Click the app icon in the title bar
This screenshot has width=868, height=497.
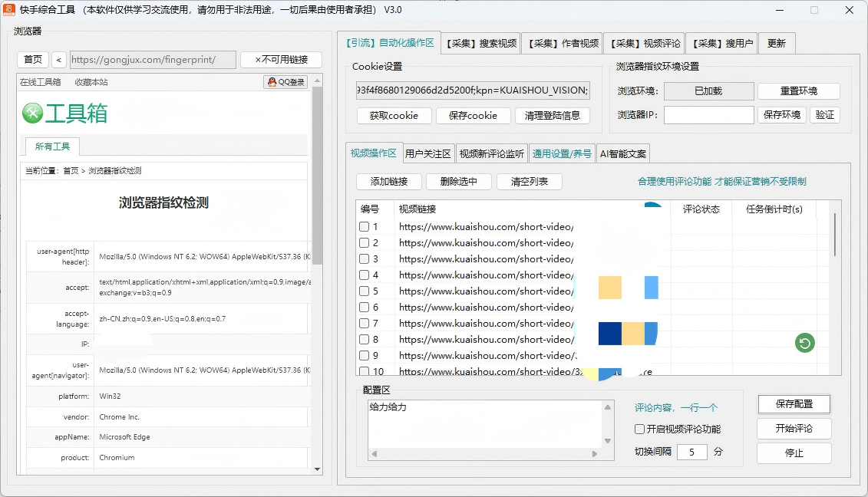(8, 9)
